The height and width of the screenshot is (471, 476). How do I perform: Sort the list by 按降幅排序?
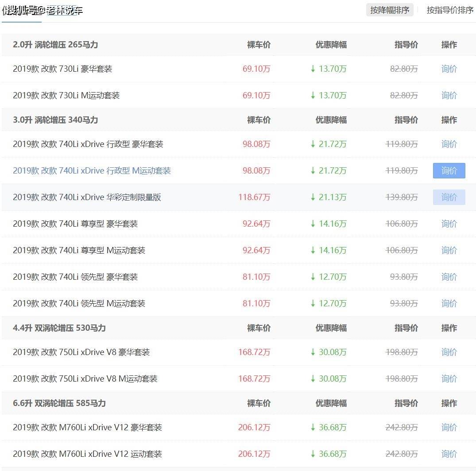pos(390,10)
